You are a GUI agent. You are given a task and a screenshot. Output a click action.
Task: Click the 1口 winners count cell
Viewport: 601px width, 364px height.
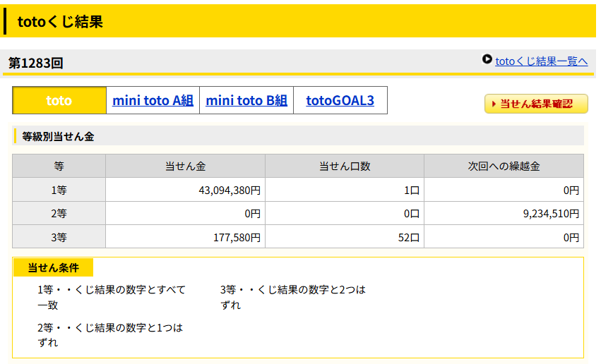pos(344,190)
